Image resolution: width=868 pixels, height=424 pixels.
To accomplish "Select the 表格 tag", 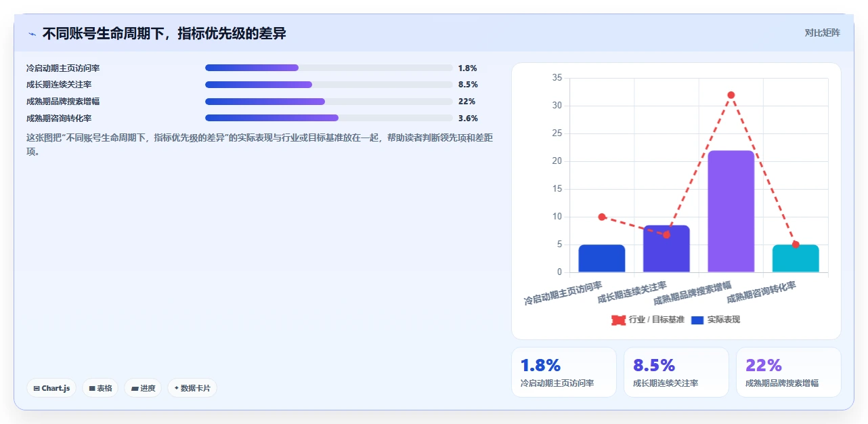I will tap(100, 388).
